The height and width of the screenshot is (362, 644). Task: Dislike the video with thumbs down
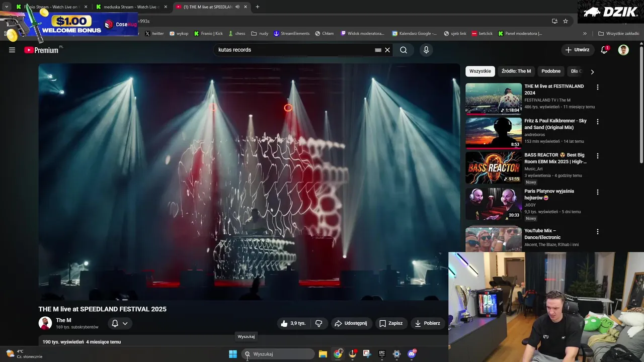pyautogui.click(x=318, y=323)
